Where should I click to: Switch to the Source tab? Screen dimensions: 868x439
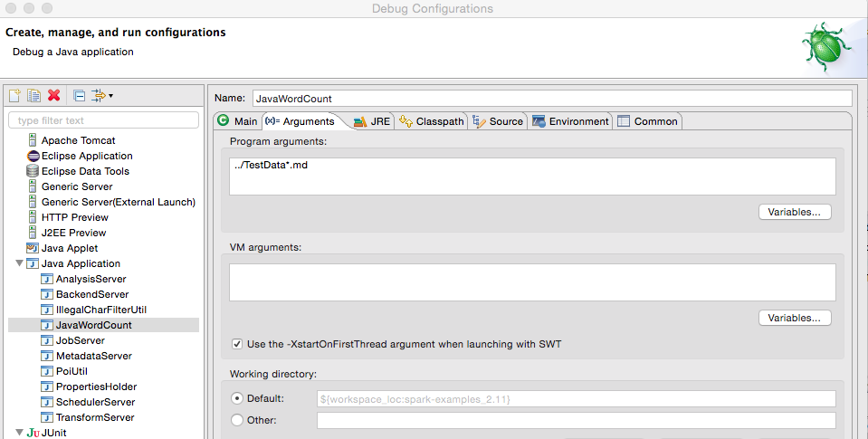(x=498, y=121)
